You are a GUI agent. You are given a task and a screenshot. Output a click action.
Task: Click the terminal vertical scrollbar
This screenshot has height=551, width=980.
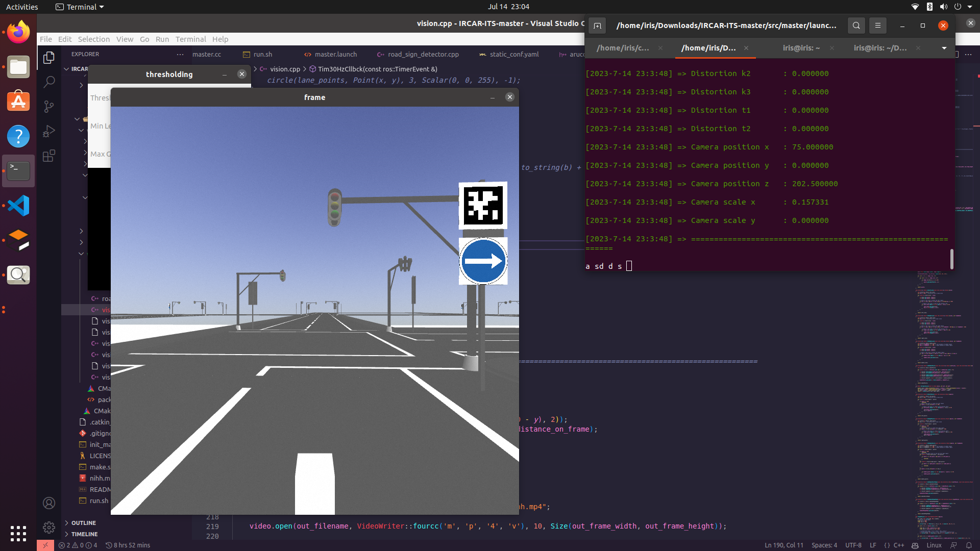tap(951, 259)
